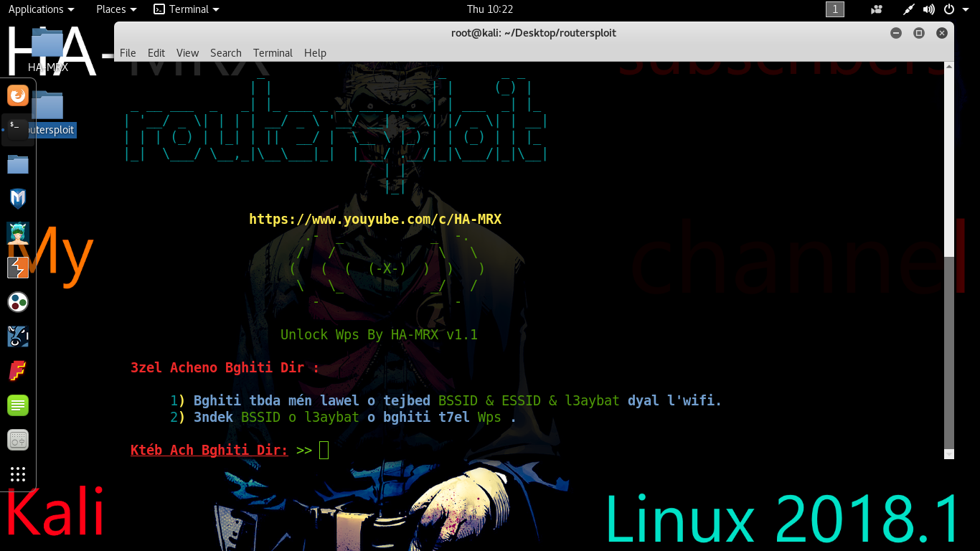The width and height of the screenshot is (980, 551).
Task: Launch the Terminal from the dock
Action: [17, 130]
